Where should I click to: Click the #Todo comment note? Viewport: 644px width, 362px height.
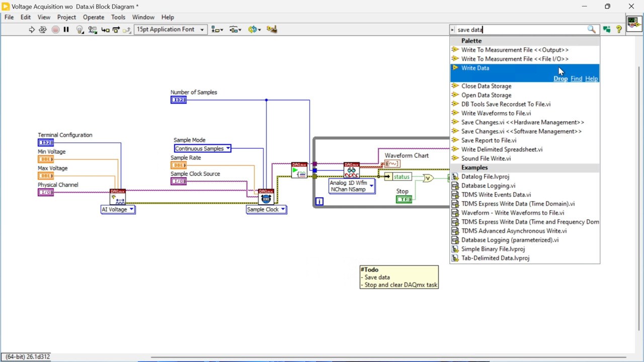pos(399,277)
